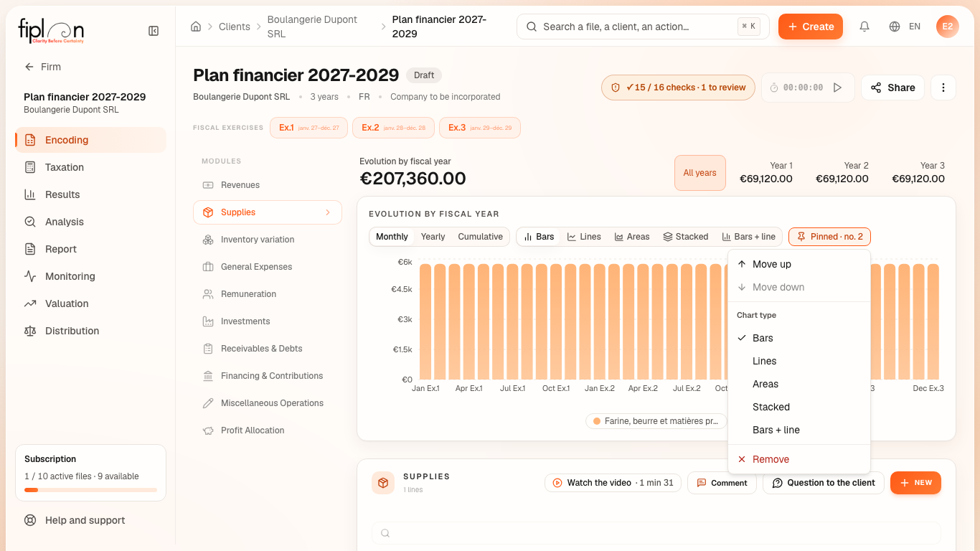
Task: Go to Results in sidebar
Action: point(90,194)
